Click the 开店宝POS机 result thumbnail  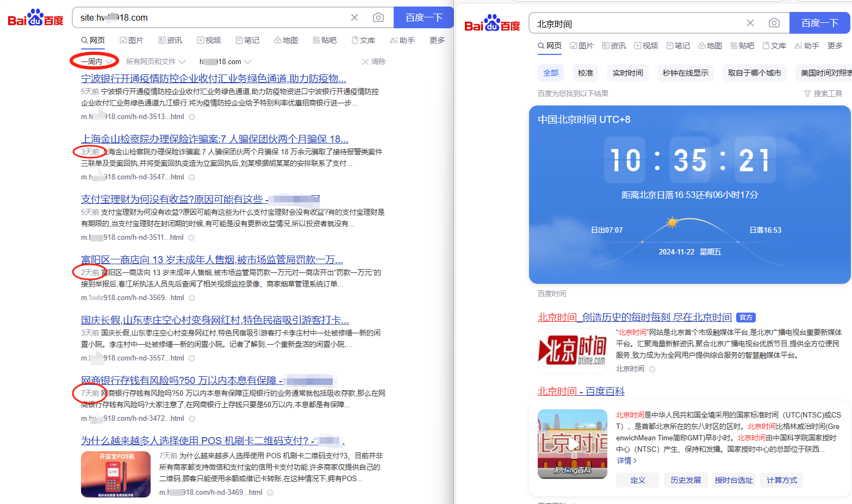pyautogui.click(x=116, y=474)
